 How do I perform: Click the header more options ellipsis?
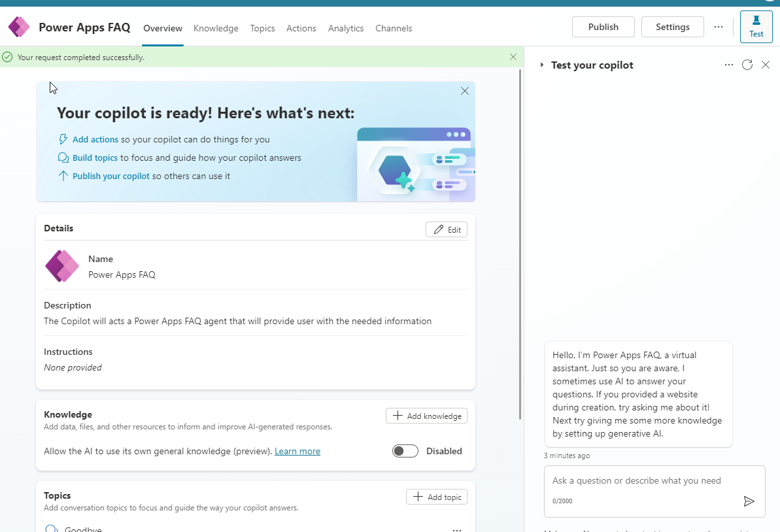(719, 27)
